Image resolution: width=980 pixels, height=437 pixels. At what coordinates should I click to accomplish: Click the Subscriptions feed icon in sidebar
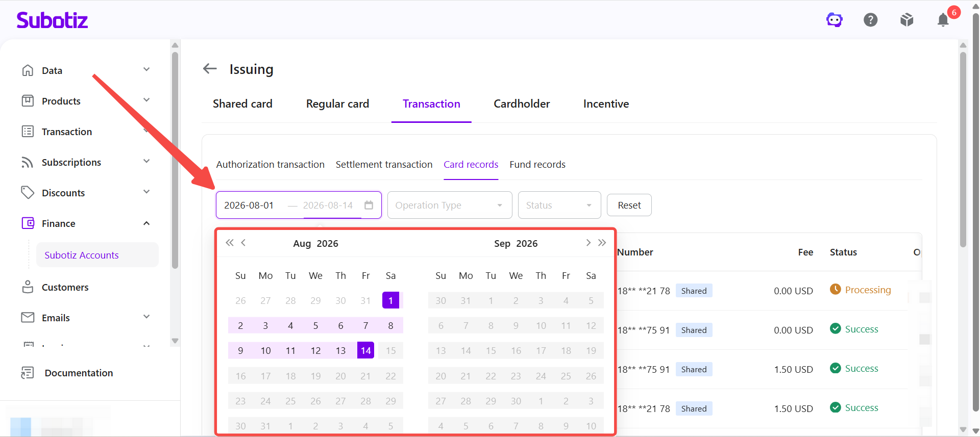click(x=28, y=162)
